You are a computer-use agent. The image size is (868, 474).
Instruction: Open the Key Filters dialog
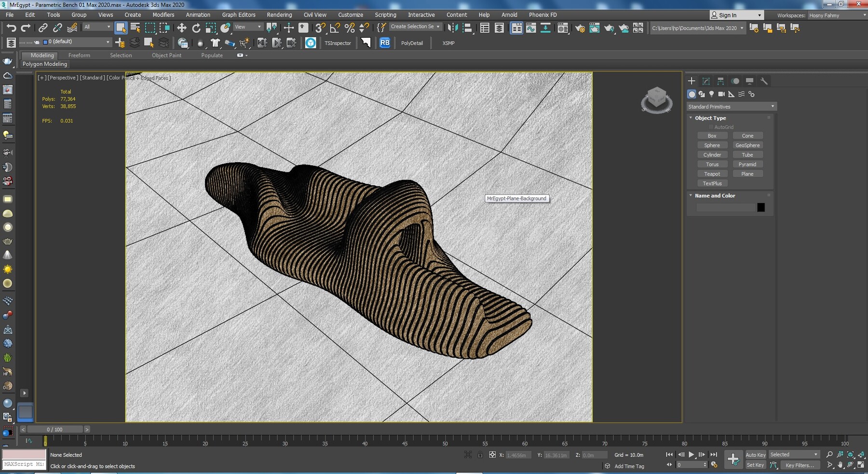tap(800, 465)
